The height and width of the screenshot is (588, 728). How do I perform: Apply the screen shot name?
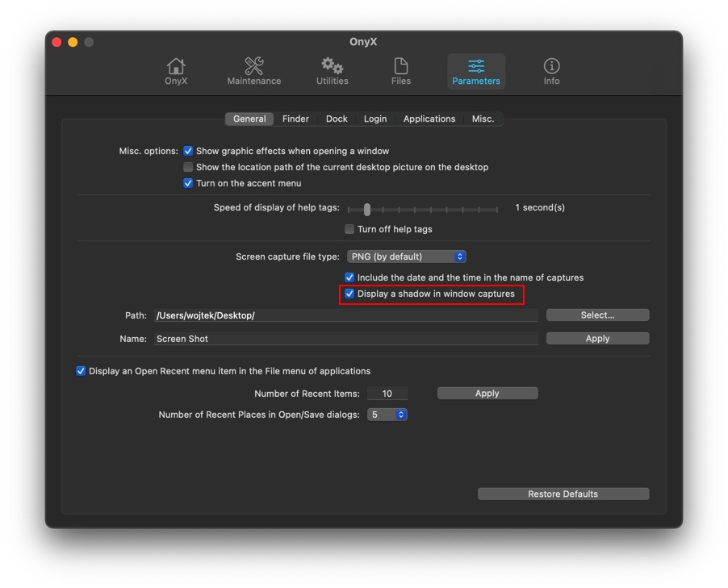coord(597,338)
